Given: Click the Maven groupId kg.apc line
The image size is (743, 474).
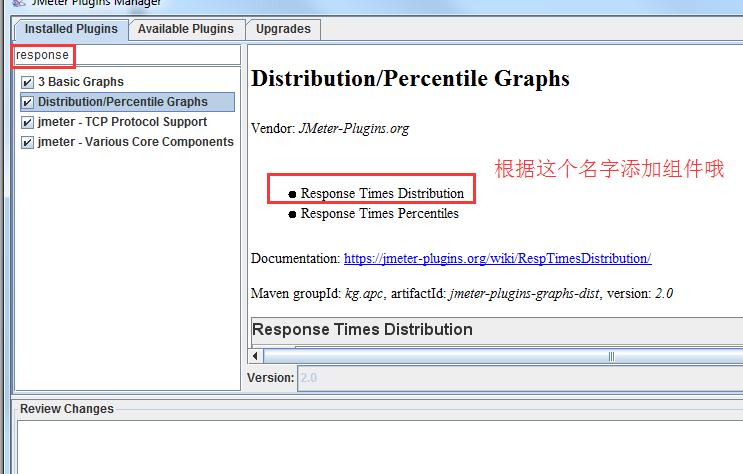Looking at the screenshot, I should tap(462, 293).
